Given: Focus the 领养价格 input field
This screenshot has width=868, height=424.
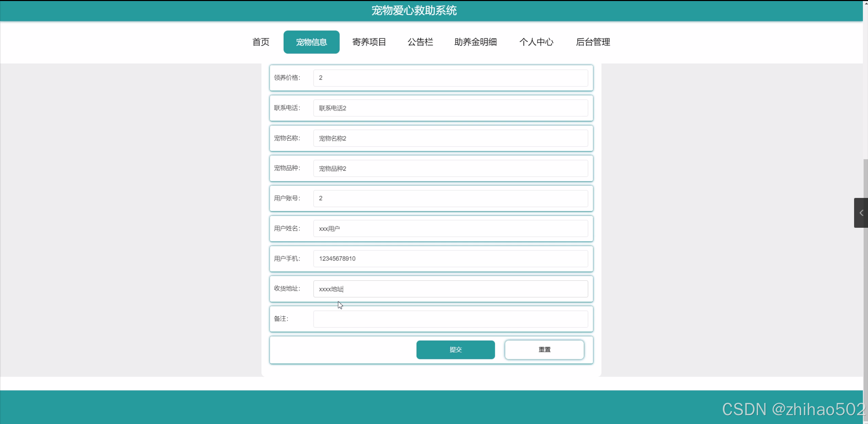Looking at the screenshot, I should click(450, 78).
